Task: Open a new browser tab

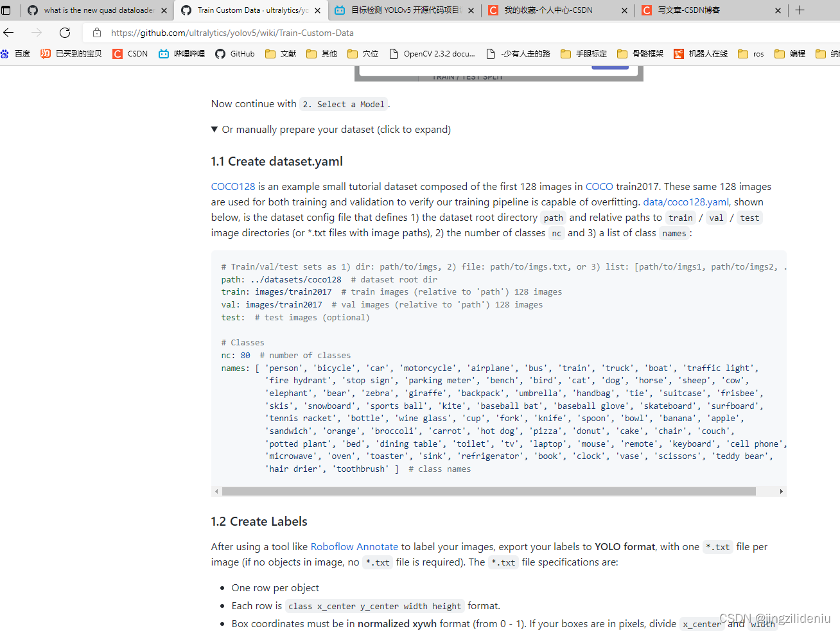Action: click(800, 10)
